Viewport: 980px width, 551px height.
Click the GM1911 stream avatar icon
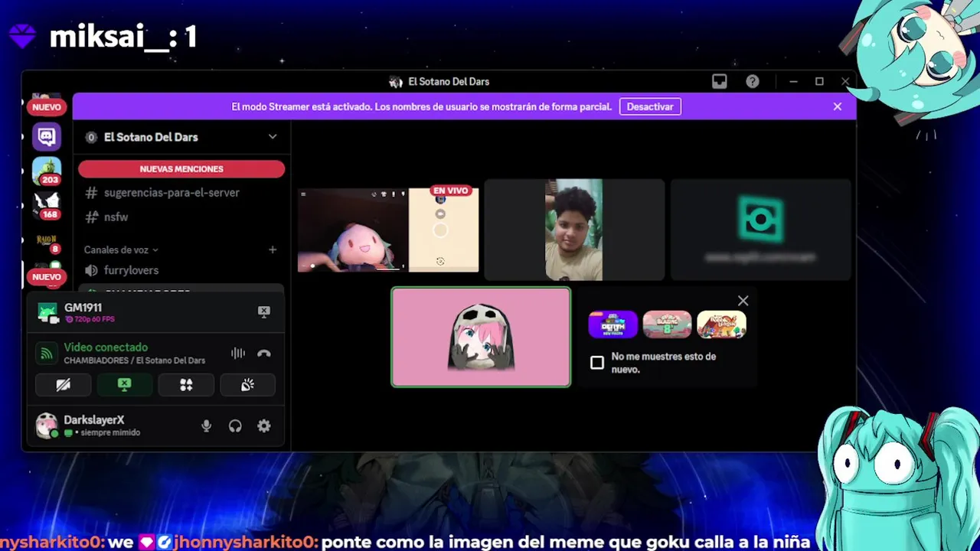pos(47,313)
